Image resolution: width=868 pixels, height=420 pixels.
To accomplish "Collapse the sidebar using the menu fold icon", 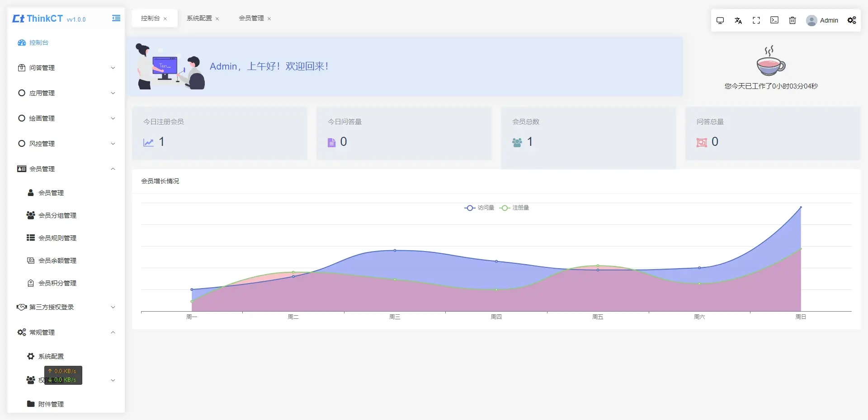I will (116, 19).
